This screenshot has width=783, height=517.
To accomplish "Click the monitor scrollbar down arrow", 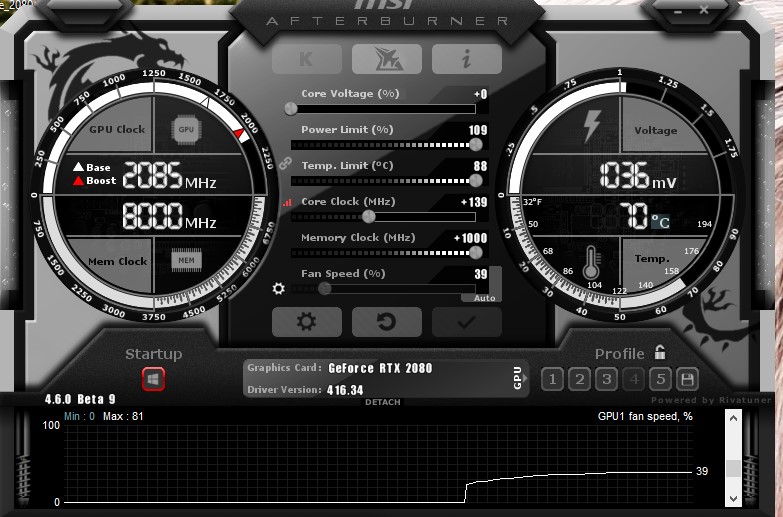I will (x=733, y=498).
